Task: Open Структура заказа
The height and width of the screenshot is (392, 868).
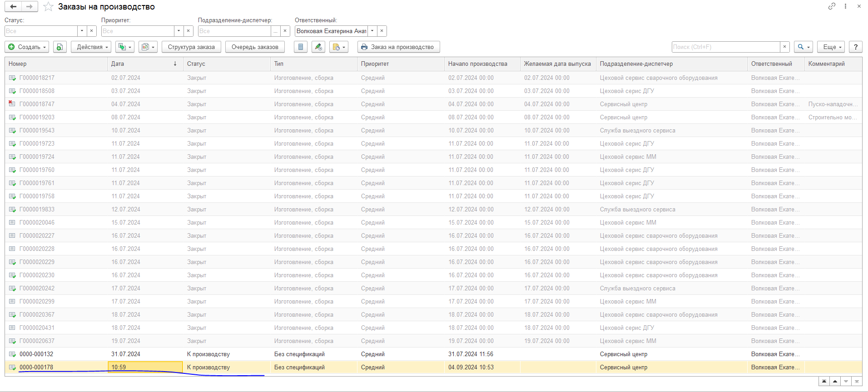Action: (191, 47)
